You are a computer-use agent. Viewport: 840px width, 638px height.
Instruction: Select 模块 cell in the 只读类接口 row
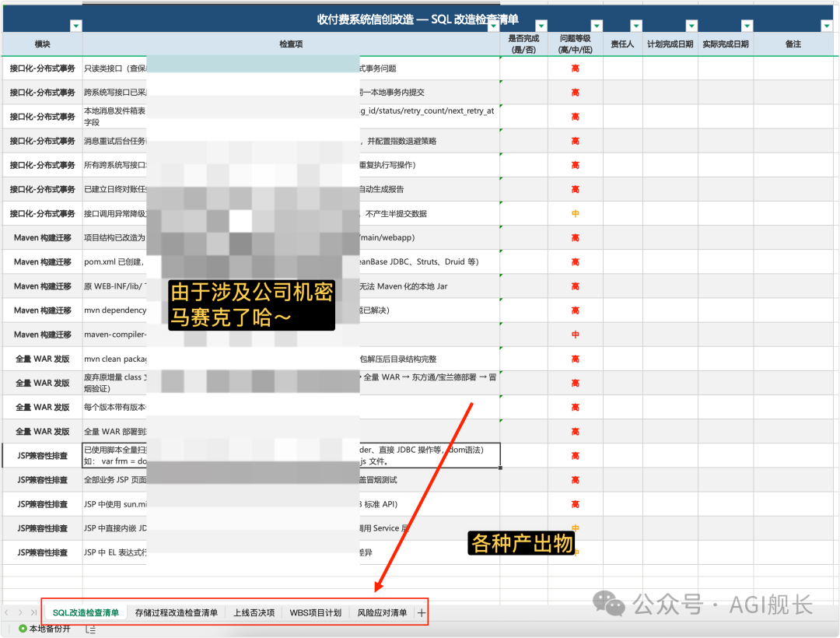(42, 68)
